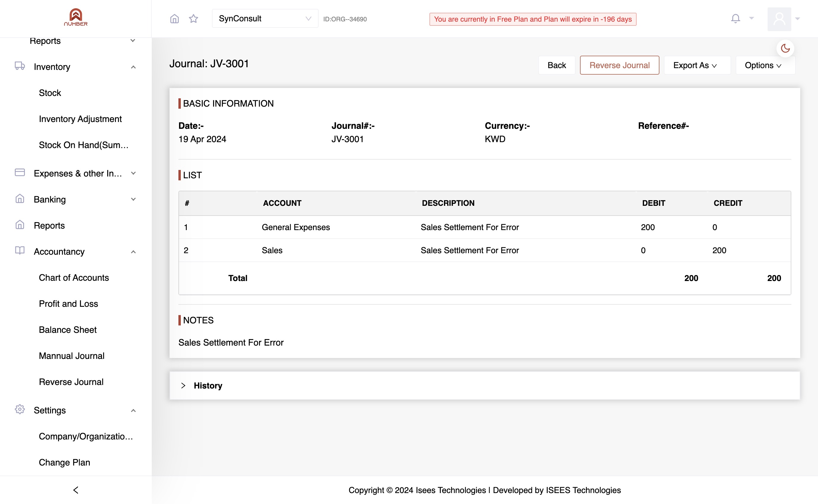Toggle dark mode with moon icon
The height and width of the screenshot is (504, 818).
785,48
